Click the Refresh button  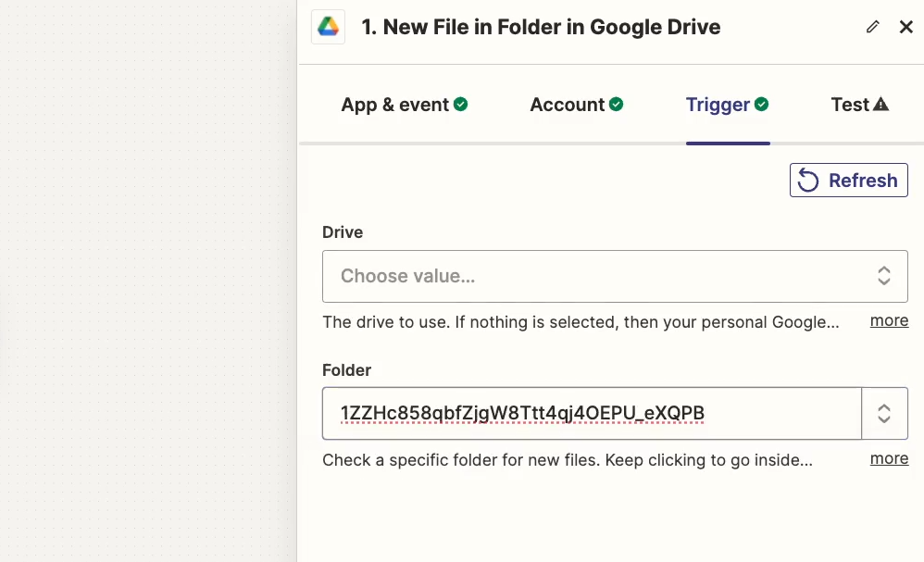[849, 181]
